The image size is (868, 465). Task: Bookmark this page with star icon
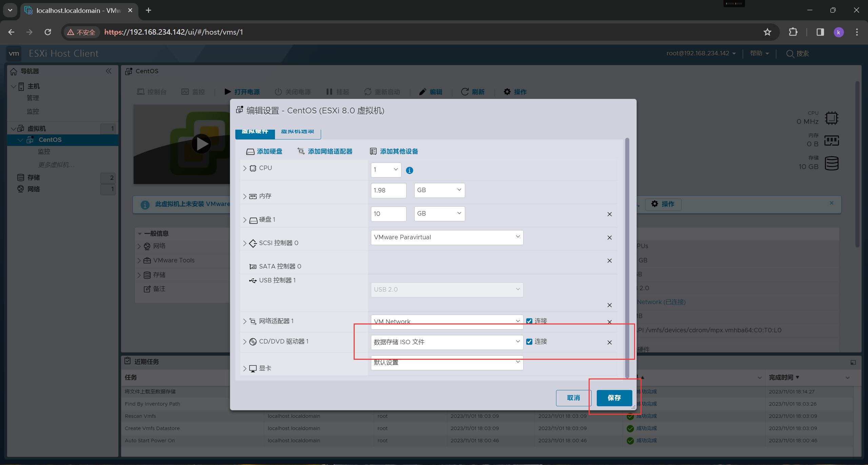point(767,32)
